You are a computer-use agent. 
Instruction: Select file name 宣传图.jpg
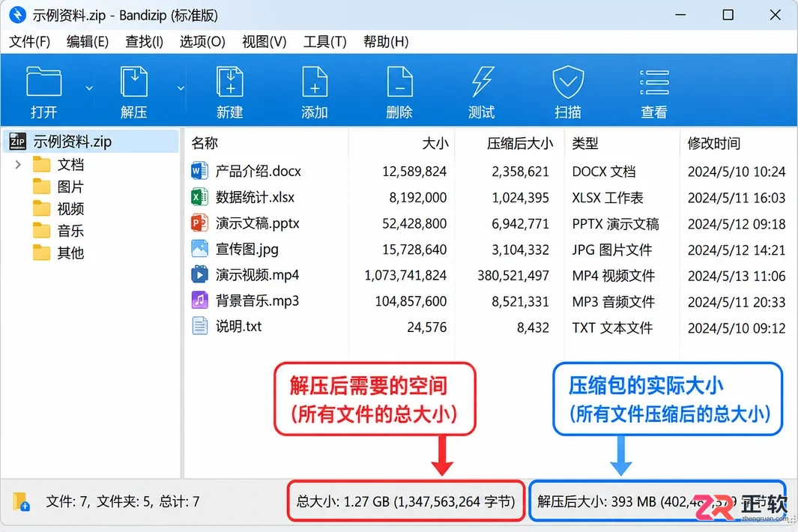(247, 249)
